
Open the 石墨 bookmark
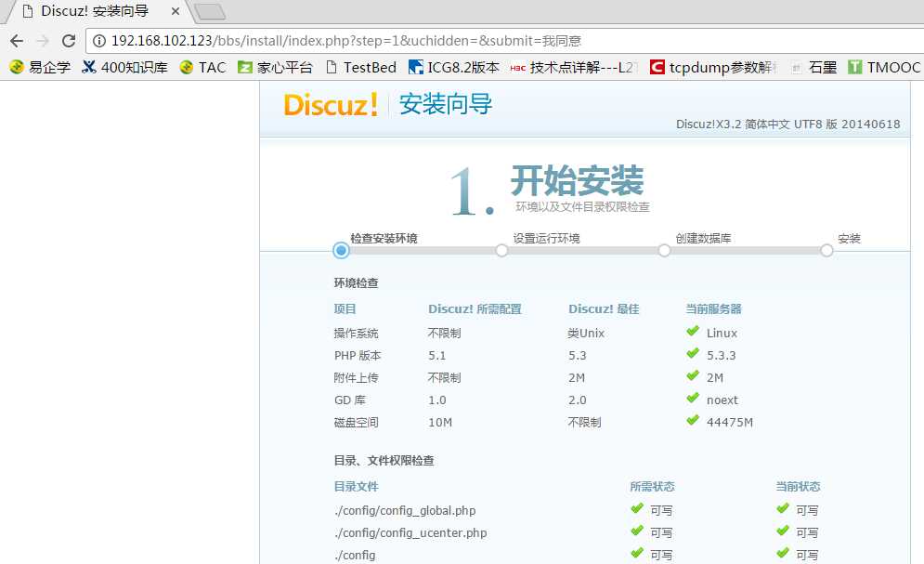coord(813,67)
